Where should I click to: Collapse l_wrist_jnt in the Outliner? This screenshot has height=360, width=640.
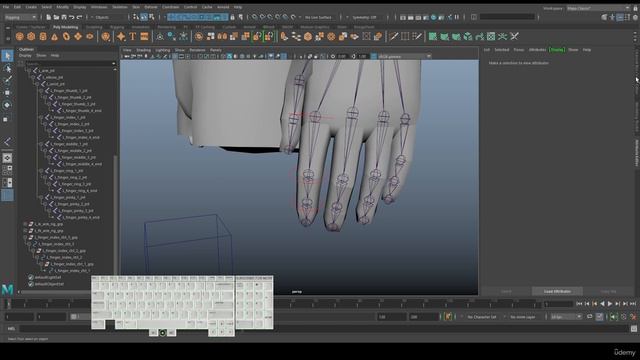tap(37, 84)
